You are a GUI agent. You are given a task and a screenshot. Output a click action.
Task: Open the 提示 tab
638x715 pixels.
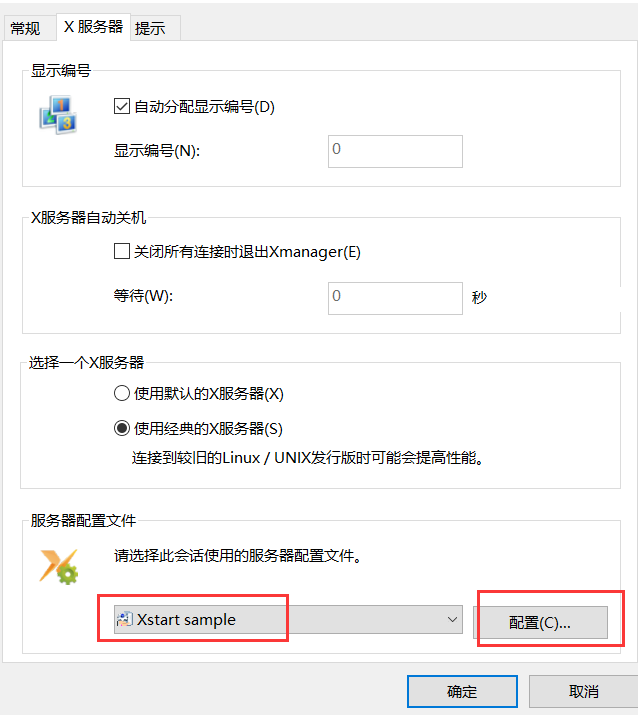(150, 29)
